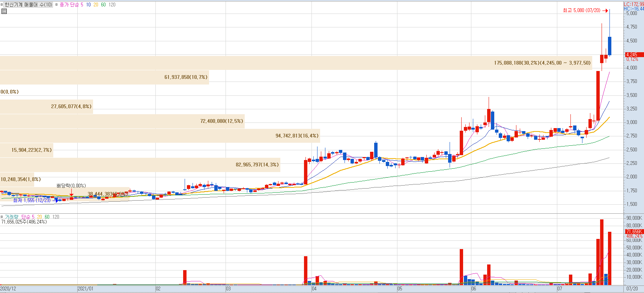Image resolution: width=644 pixels, height=293 pixels.
Task: Click the 07 month label on date axis
Action: [560, 289]
